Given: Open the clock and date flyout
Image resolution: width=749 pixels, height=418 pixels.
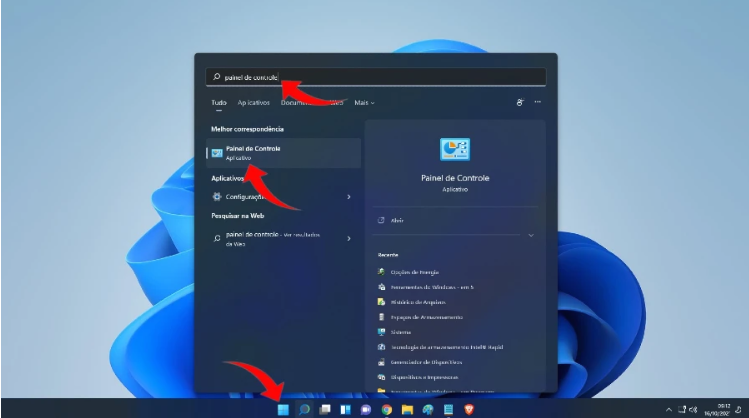Looking at the screenshot, I should 717,410.
